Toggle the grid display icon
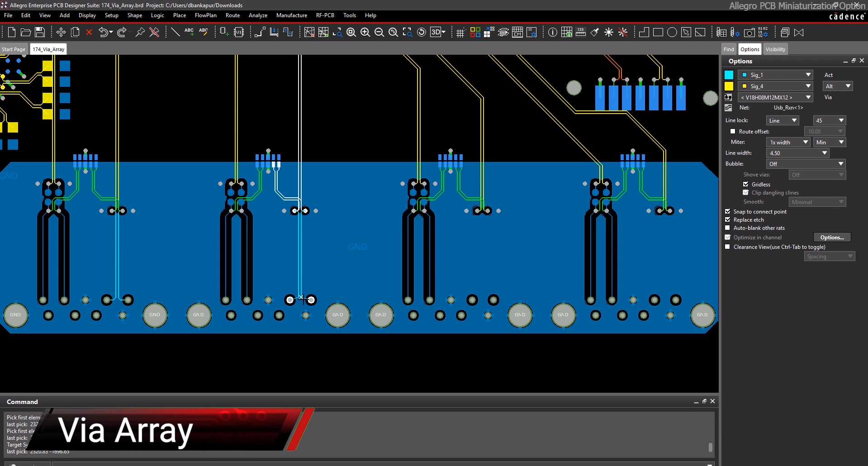The height and width of the screenshot is (466, 868). click(x=460, y=33)
